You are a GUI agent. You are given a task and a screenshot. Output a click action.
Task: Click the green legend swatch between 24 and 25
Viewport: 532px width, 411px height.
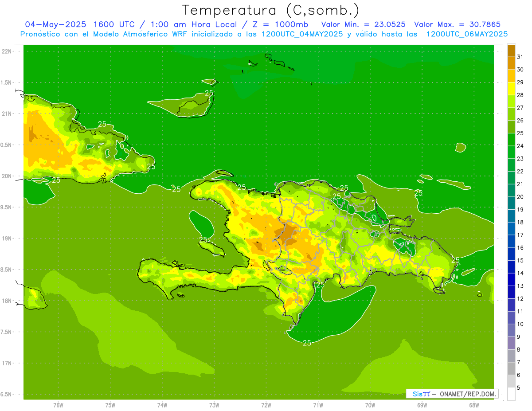point(511,140)
